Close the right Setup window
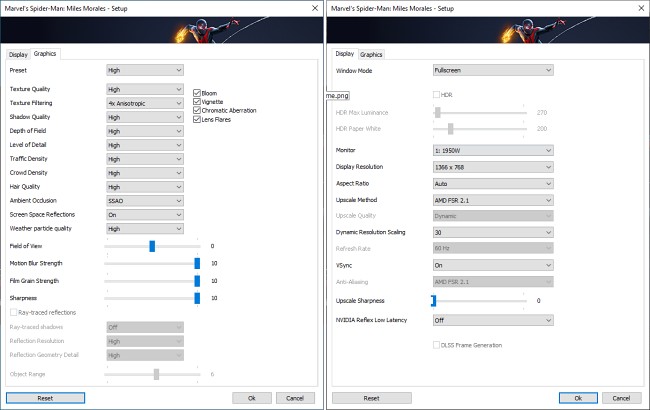 coord(641,8)
